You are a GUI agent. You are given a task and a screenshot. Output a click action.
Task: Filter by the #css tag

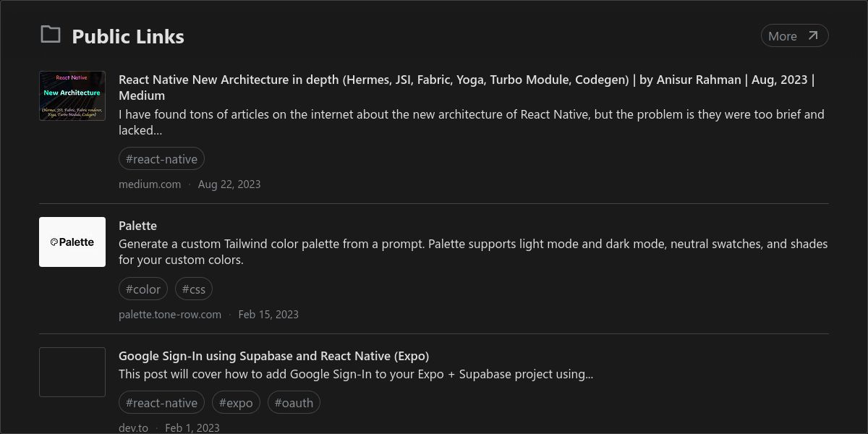(194, 289)
